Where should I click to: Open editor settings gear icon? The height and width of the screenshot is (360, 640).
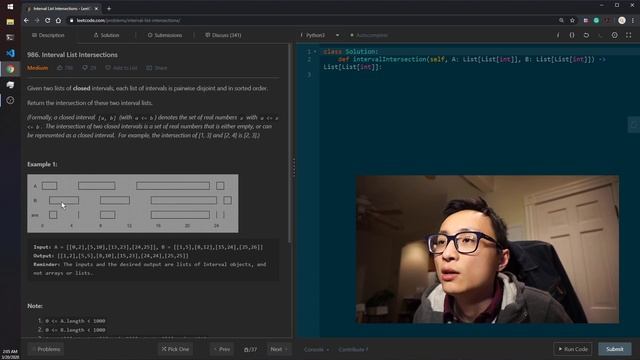tap(614, 35)
